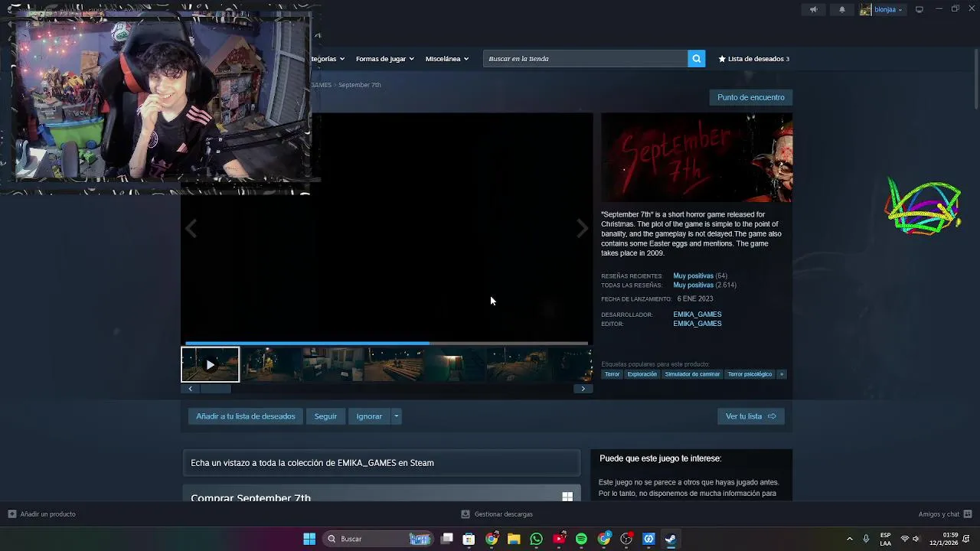980x551 pixels.
Task: Select the Terror tag
Action: (x=612, y=374)
